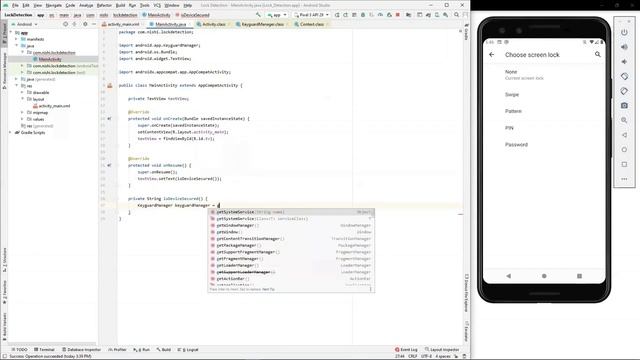Expand the mipmap folder

22,112
